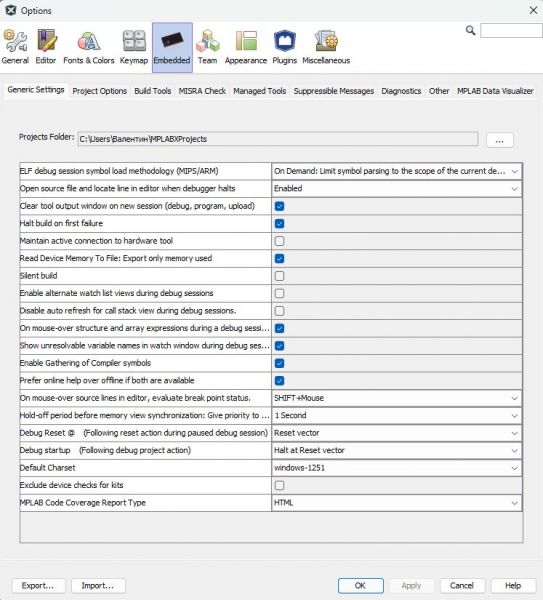543x600 pixels.
Task: Open the Debug startup Halt at Reset vector dropdown
Action: pyautogui.click(x=396, y=450)
